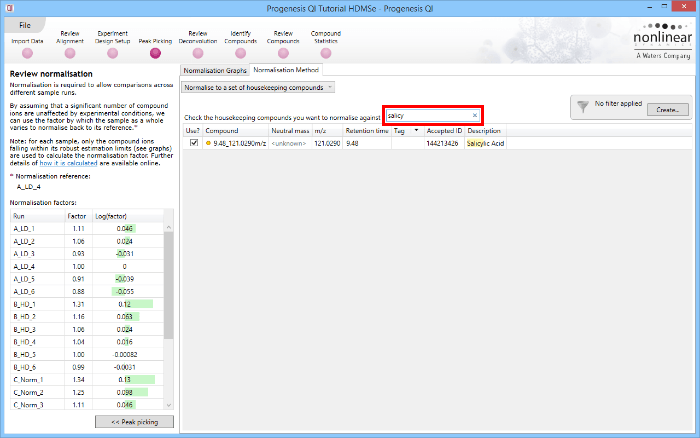Screen dimensions: 700x438
Task: Clear the salicy search text
Action: [x=475, y=115]
